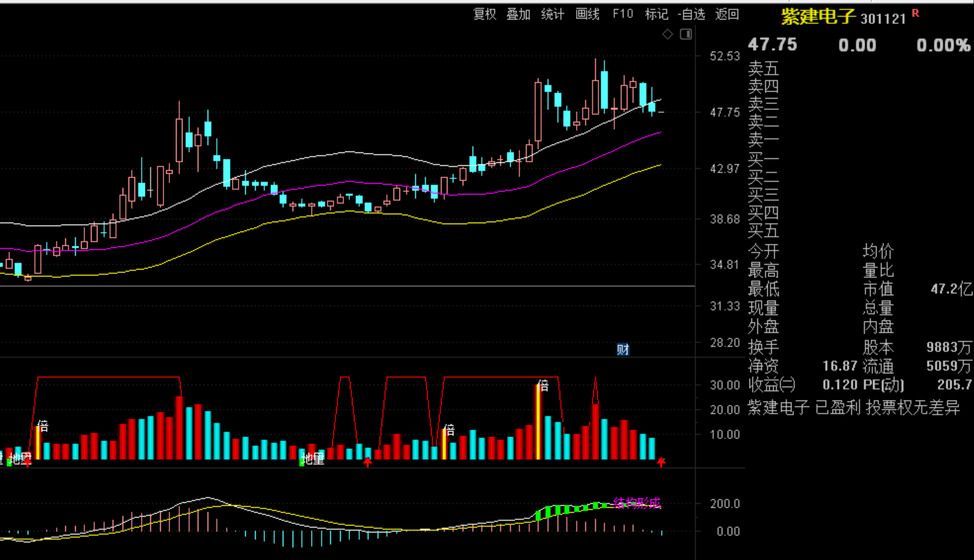Select the 卖四 ask row
The height and width of the screenshot is (560, 974).
pos(763,86)
